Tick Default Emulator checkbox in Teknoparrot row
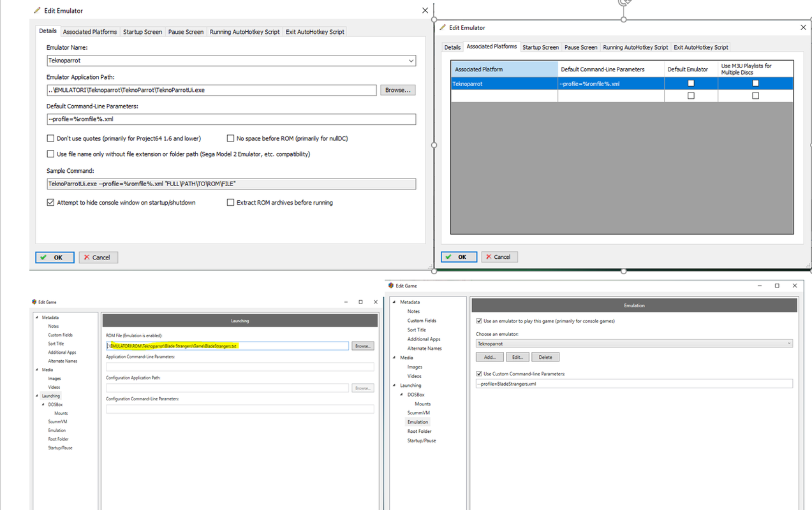 pos(691,84)
